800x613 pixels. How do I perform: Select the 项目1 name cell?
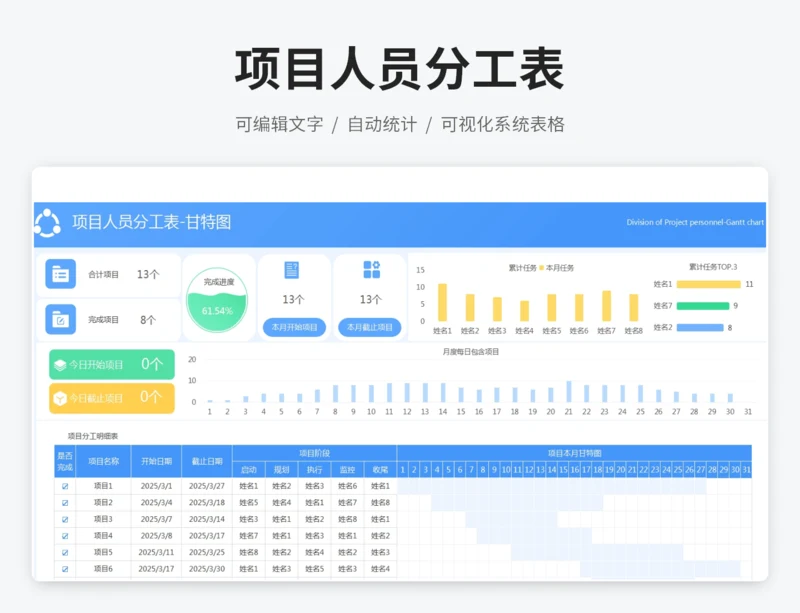click(x=104, y=486)
